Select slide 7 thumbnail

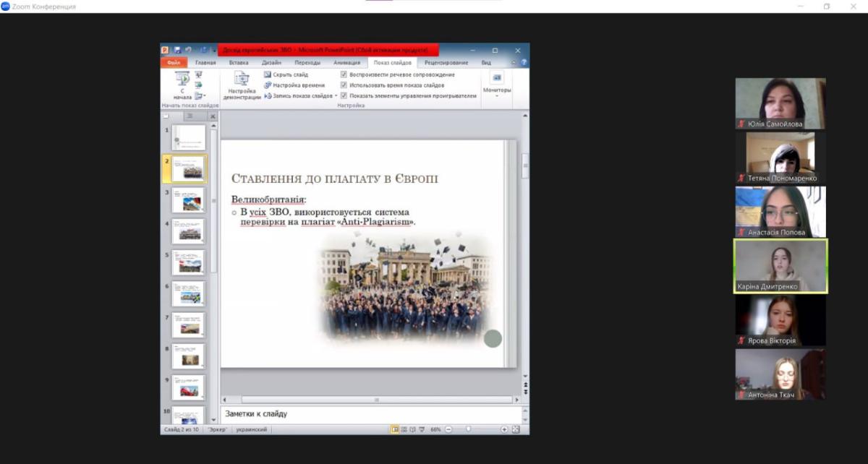click(x=188, y=325)
